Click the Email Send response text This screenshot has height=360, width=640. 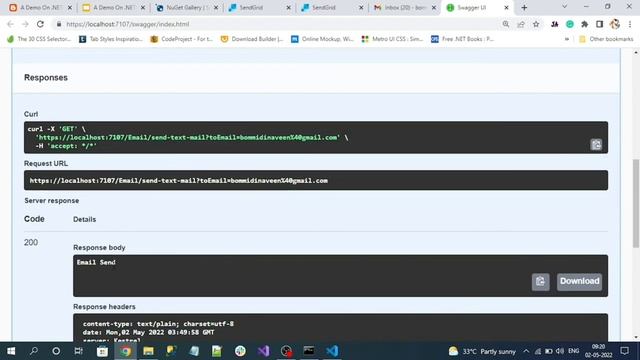pos(96,262)
